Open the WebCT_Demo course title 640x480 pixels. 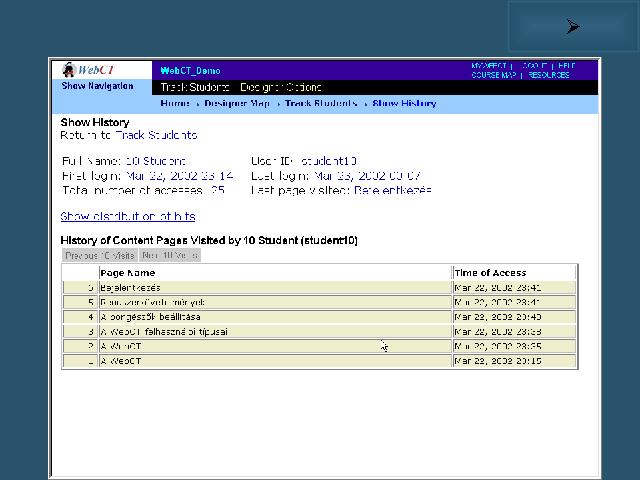[x=190, y=71]
